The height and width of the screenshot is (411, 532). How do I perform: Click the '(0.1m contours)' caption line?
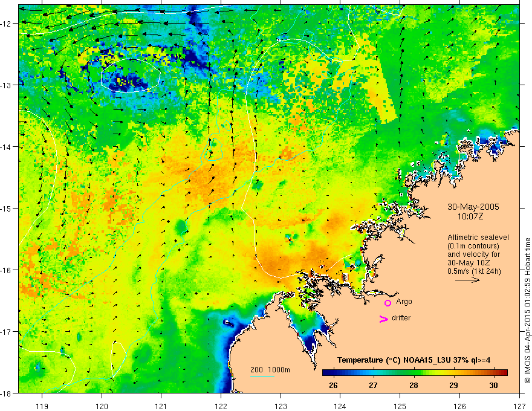click(473, 246)
